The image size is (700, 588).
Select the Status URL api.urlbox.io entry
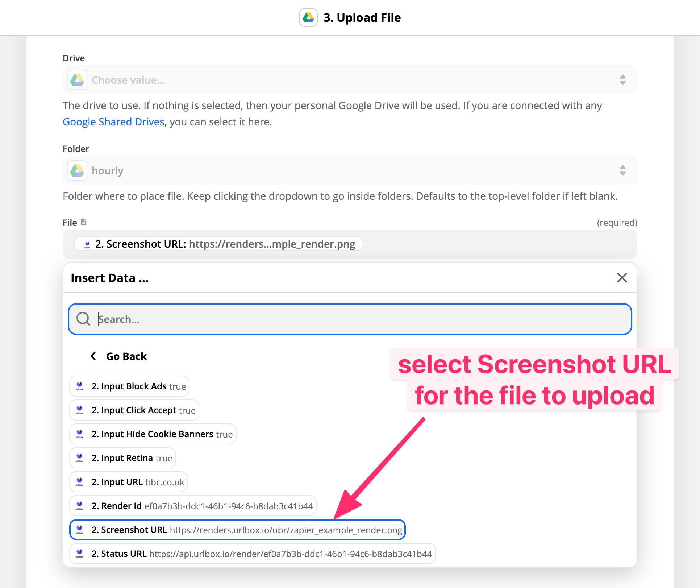click(x=252, y=554)
